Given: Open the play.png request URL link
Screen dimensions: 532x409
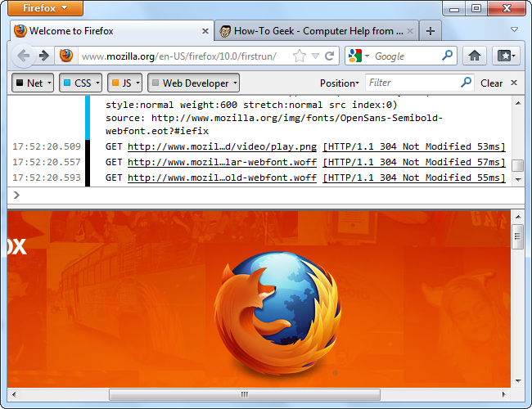Looking at the screenshot, I should pyautogui.click(x=222, y=147).
